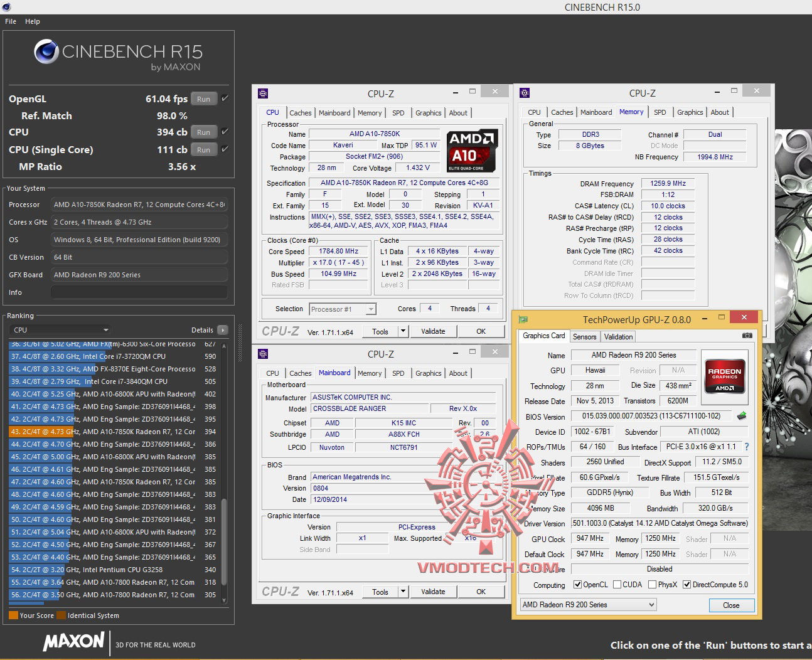Open the SPD tab in the Memory CPU-Z window

pos(660,112)
